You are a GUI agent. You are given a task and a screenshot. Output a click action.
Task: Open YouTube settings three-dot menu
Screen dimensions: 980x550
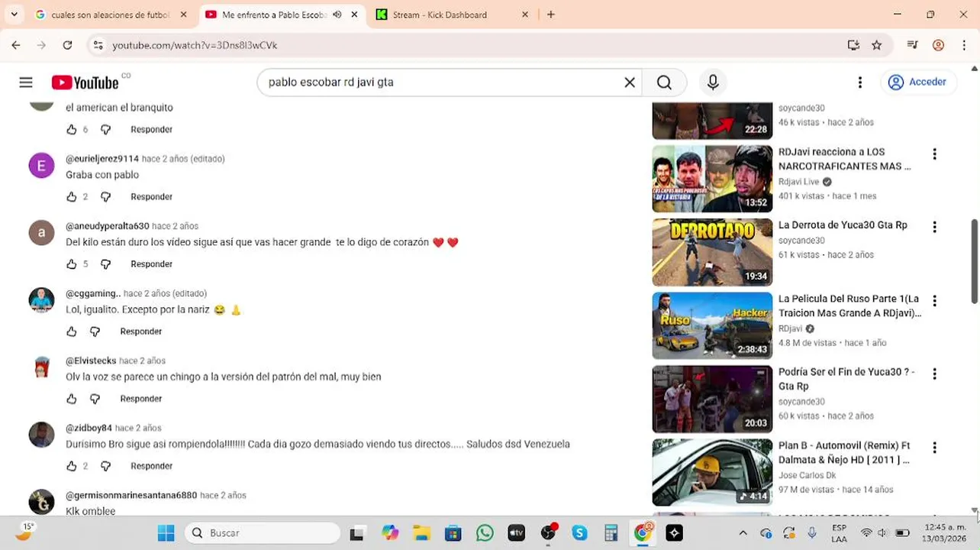tap(860, 82)
